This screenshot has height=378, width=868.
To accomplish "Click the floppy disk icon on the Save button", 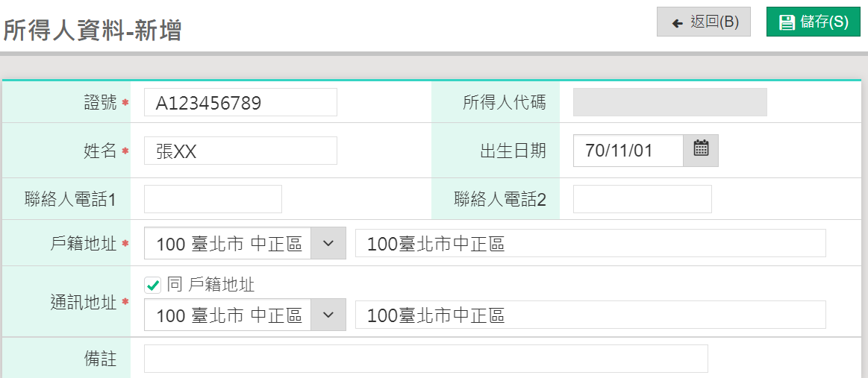I will pyautogui.click(x=786, y=22).
